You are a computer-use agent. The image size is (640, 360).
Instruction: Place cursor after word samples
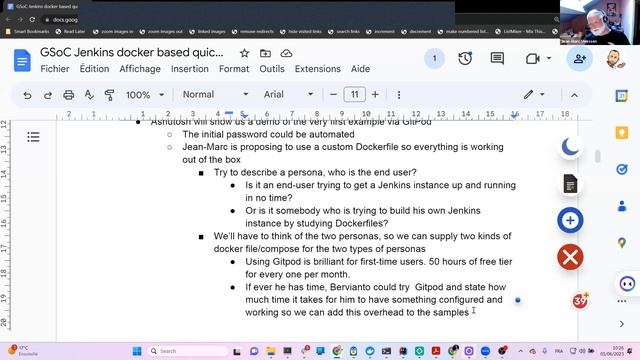(x=469, y=313)
